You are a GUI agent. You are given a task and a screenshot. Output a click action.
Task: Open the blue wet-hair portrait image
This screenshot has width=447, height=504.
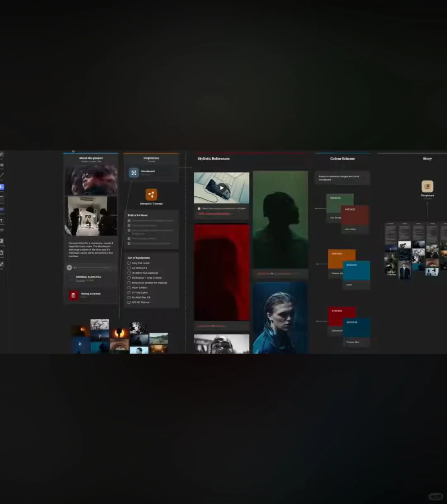[x=280, y=318]
